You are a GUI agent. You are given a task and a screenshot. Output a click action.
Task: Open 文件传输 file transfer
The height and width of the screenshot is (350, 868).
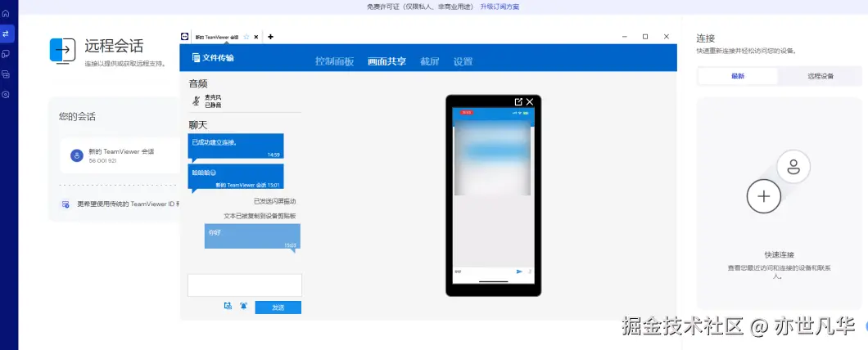(213, 57)
